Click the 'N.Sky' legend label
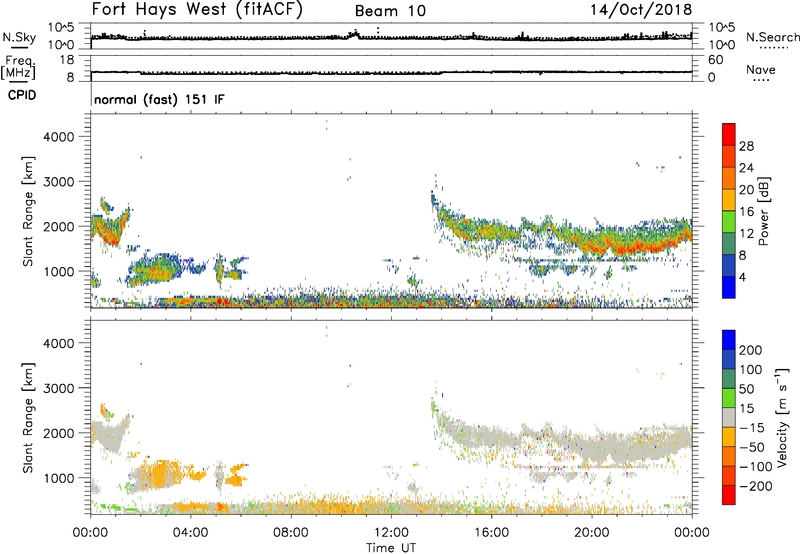The width and height of the screenshot is (800, 554). 19,37
